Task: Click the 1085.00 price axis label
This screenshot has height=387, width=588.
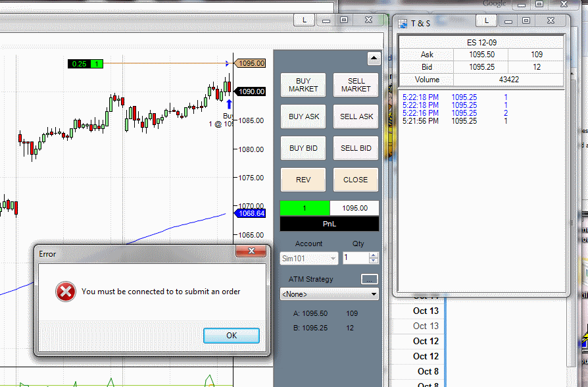Action: [251, 121]
